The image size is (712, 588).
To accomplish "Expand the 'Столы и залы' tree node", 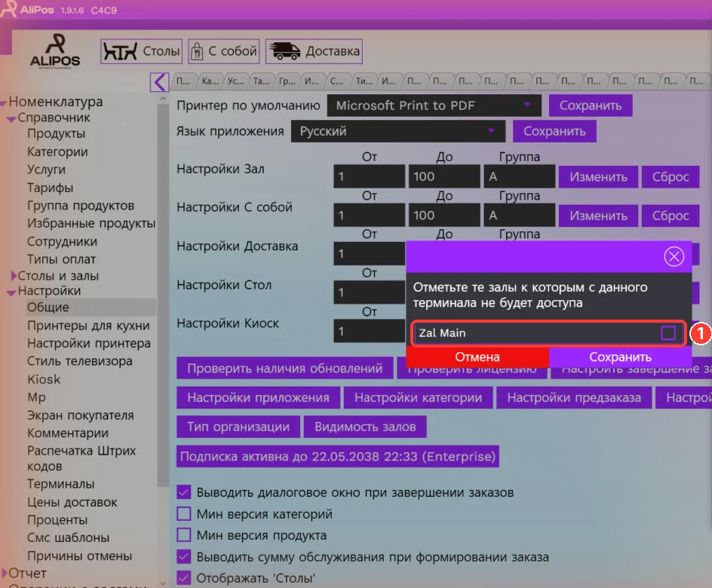I will click(x=14, y=275).
